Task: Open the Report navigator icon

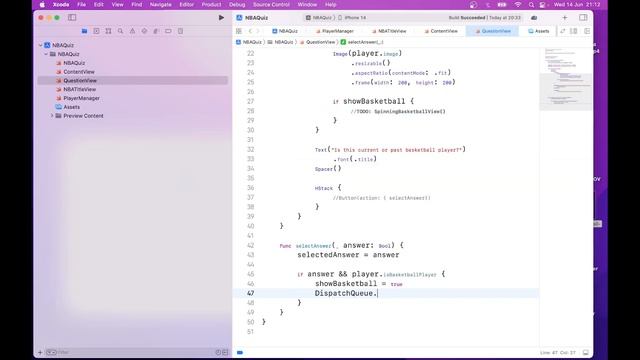Action: coord(180,31)
